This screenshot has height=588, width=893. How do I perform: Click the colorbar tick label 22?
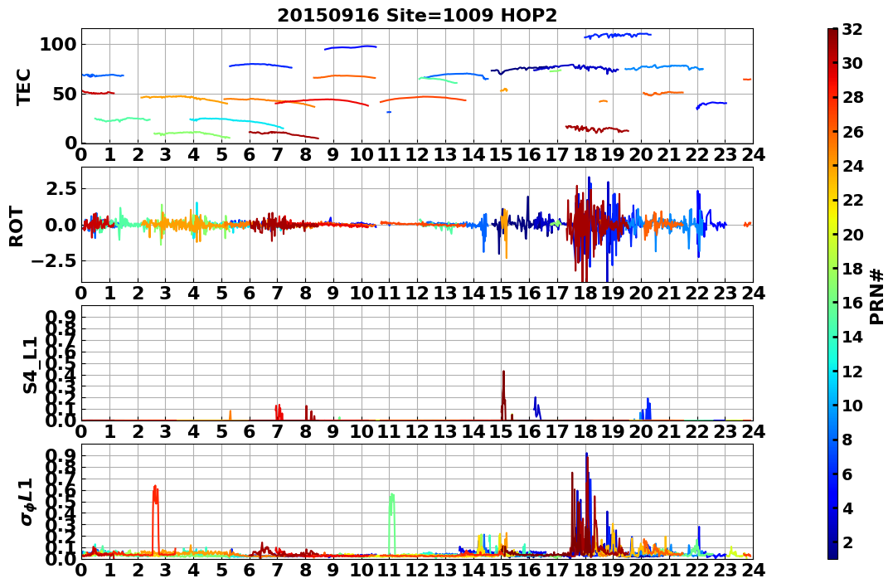click(852, 200)
